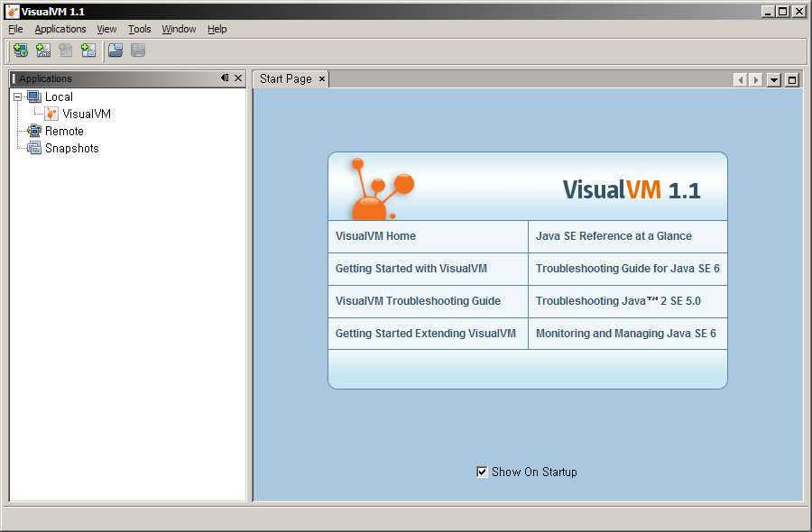Close the Start Page tab
812x532 pixels.
321,78
